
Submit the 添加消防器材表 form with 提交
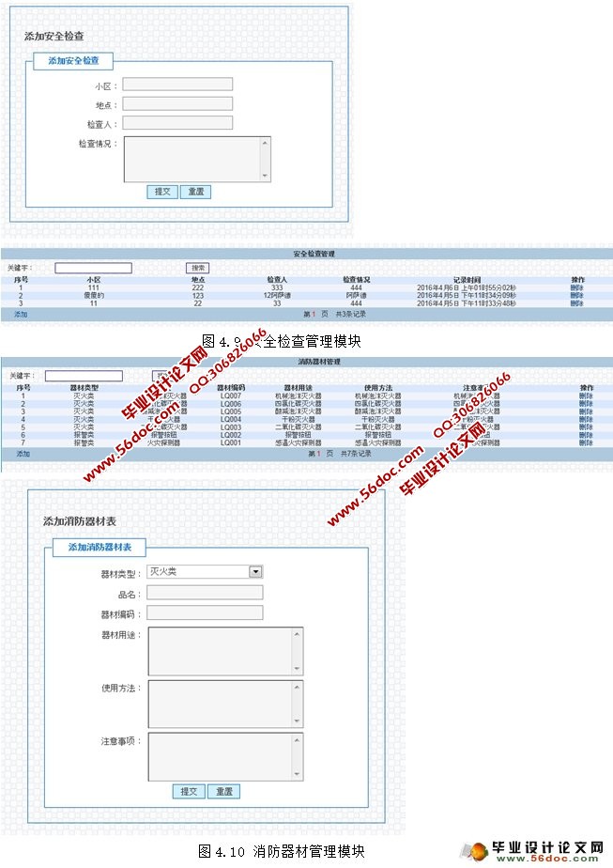click(x=189, y=791)
